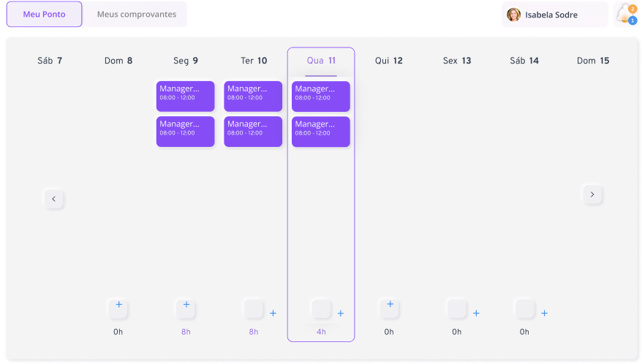
Task: Open first Manager shift on Qua 11
Action: [x=320, y=96]
